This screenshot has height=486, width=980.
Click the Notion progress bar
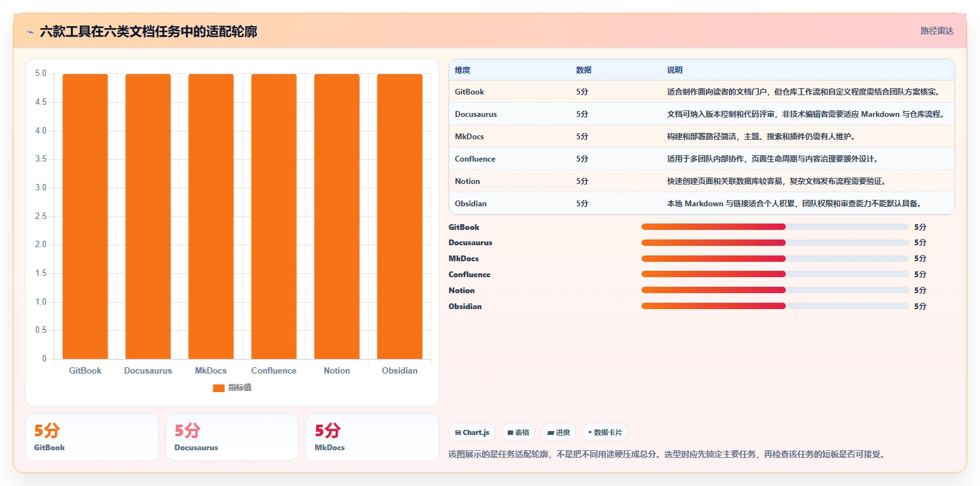point(775,290)
